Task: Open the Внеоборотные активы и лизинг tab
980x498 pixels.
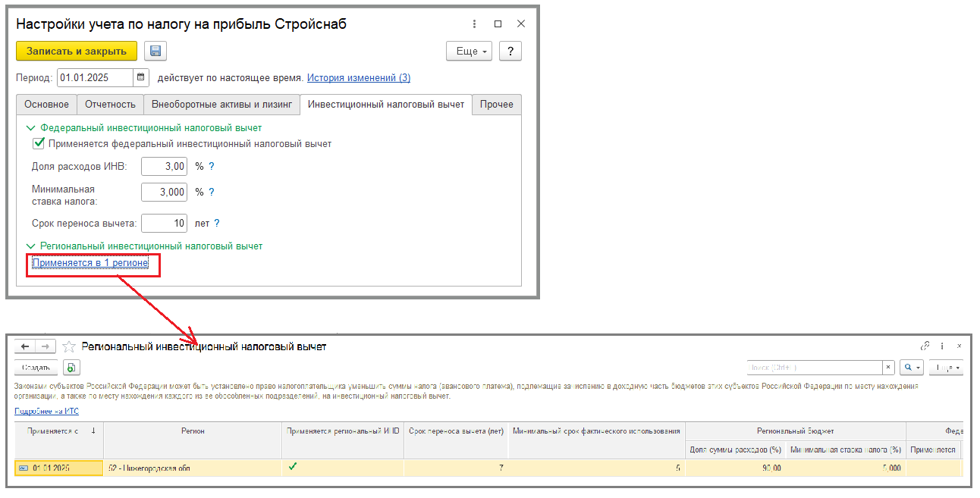Action: coord(221,105)
